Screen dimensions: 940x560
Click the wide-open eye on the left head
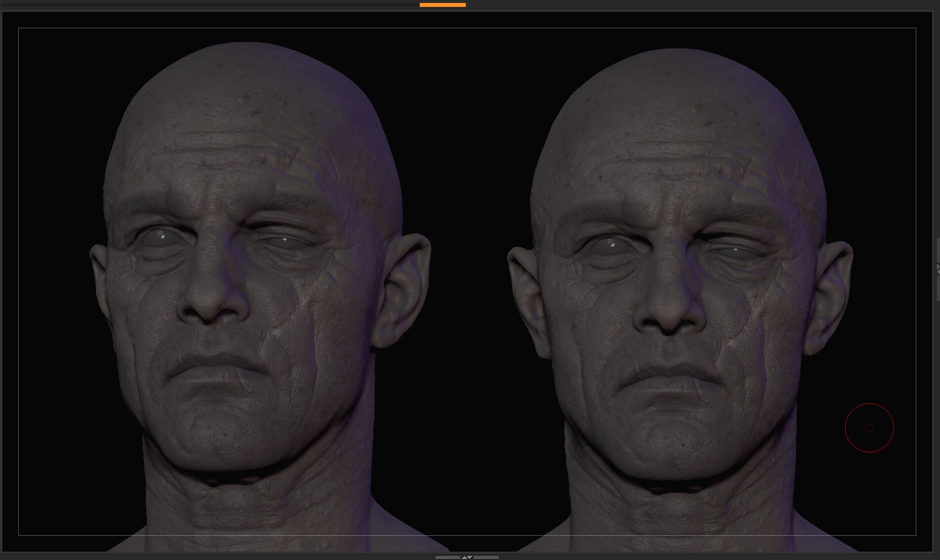159,238
